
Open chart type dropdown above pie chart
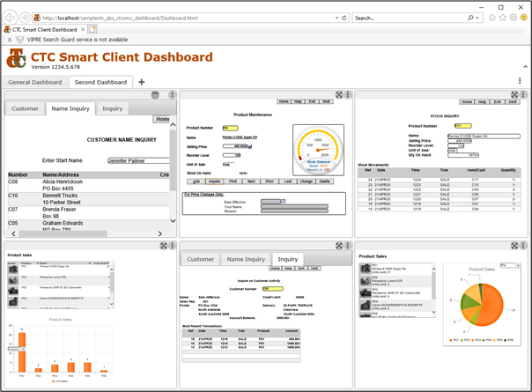(x=508, y=264)
